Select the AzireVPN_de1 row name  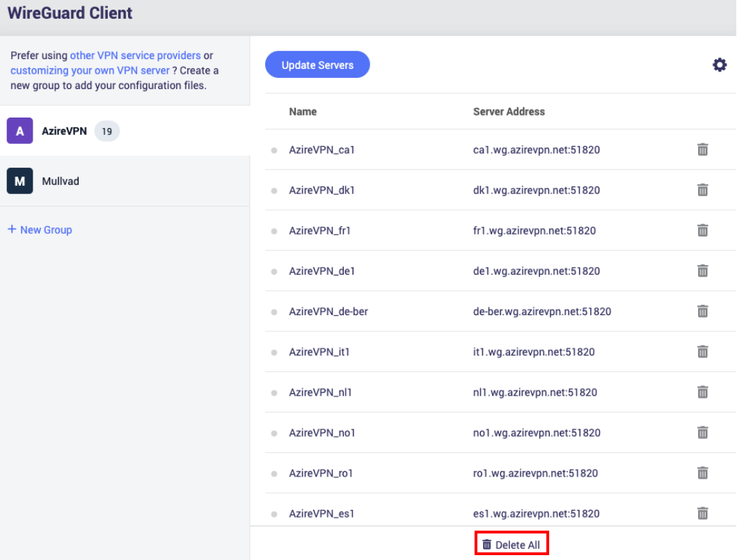[x=322, y=271]
